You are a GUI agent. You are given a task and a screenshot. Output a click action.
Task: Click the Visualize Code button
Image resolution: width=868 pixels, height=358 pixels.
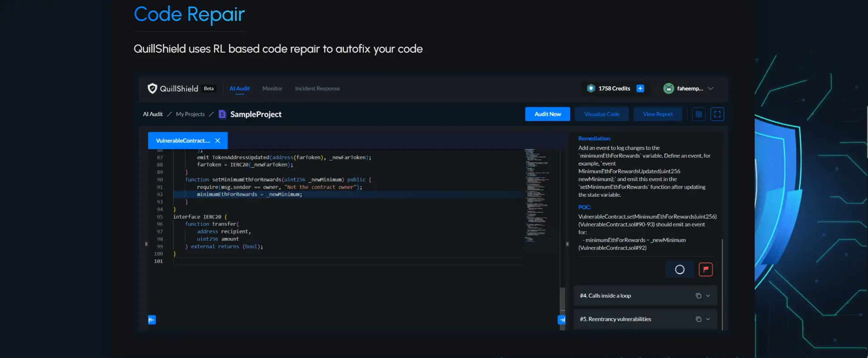601,114
